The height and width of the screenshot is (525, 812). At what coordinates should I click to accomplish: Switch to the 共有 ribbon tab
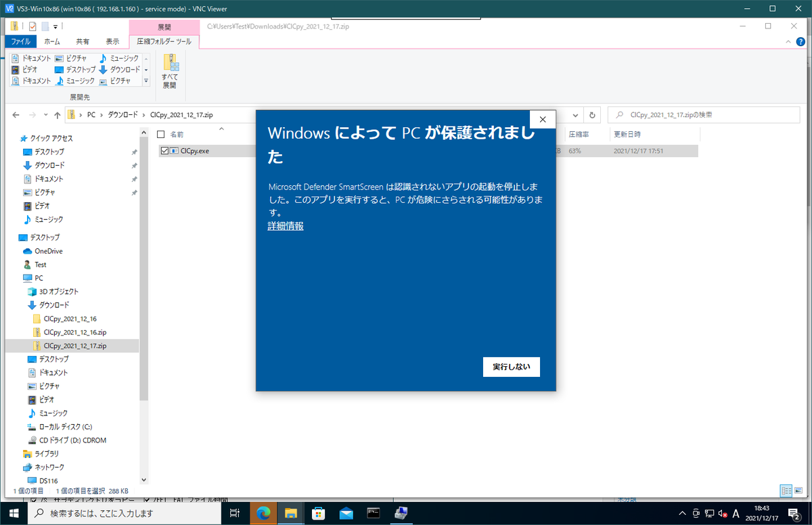click(x=83, y=41)
